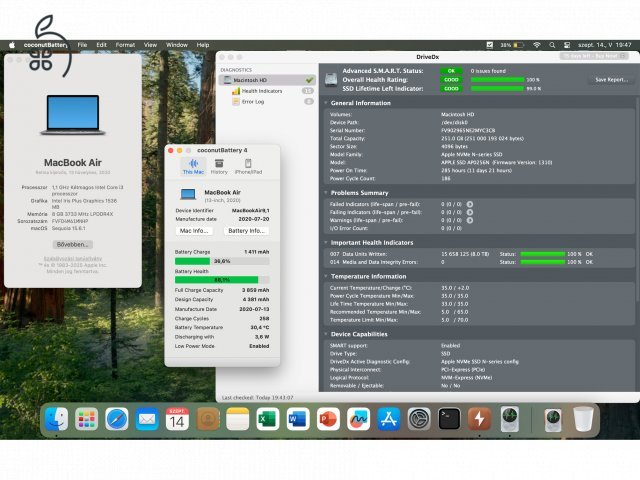Open the File menu
Screen dimensions: 640x480
82,45
